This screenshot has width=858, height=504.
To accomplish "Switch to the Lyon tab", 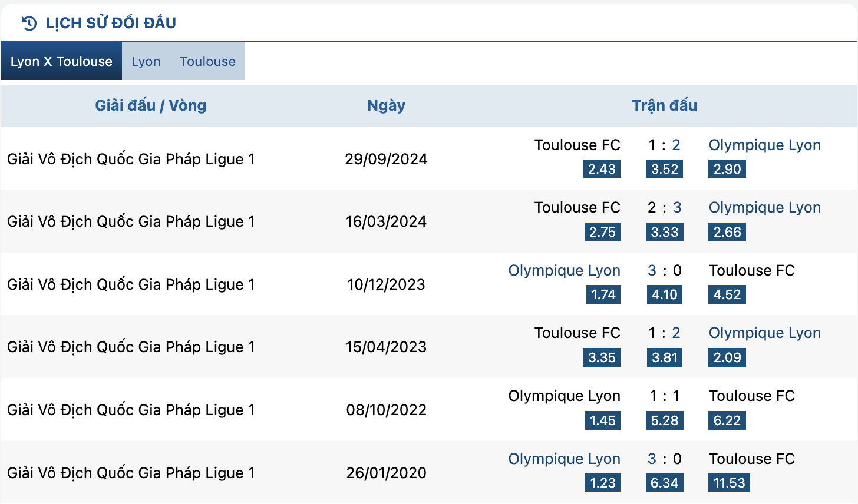I will click(146, 61).
